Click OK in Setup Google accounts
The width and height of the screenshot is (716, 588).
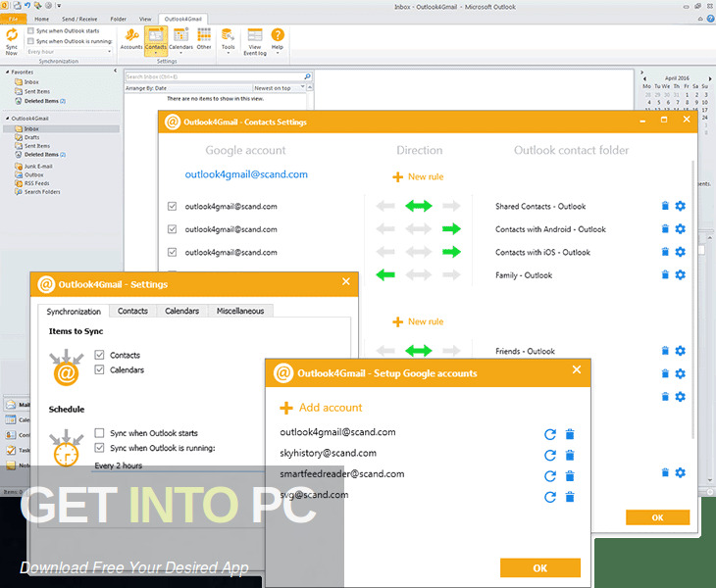tap(540, 568)
